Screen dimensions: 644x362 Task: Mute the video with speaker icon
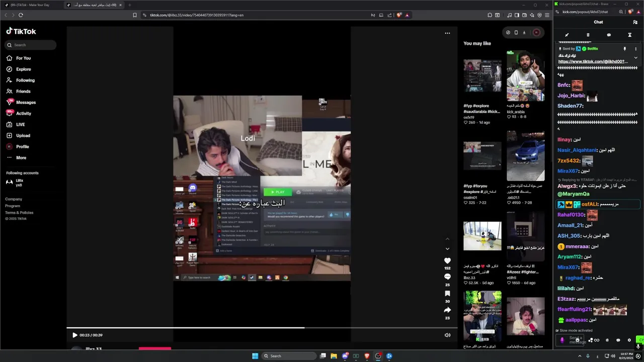[447, 335]
